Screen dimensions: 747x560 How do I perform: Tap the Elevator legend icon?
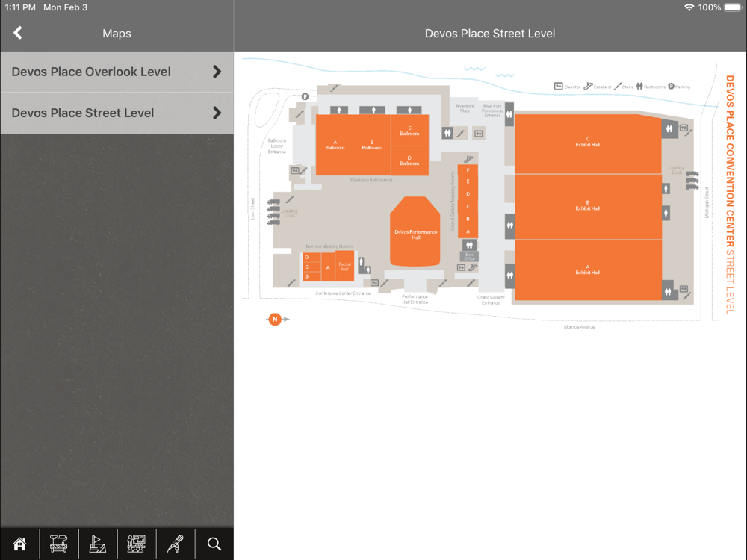click(558, 86)
